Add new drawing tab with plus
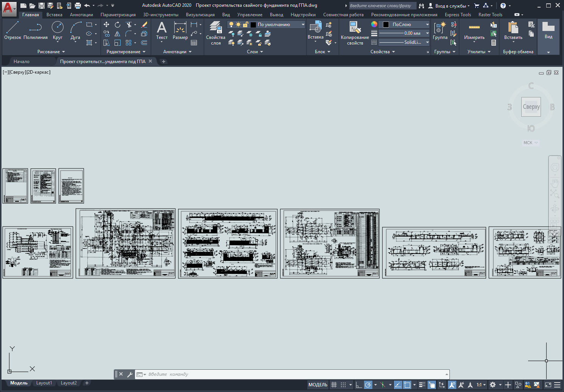 point(164,62)
